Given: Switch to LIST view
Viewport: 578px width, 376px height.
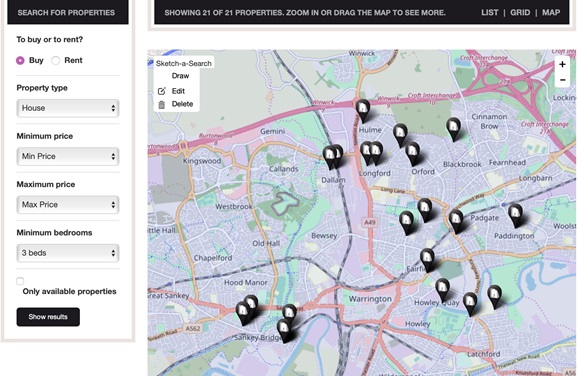Looking at the screenshot, I should point(490,13).
